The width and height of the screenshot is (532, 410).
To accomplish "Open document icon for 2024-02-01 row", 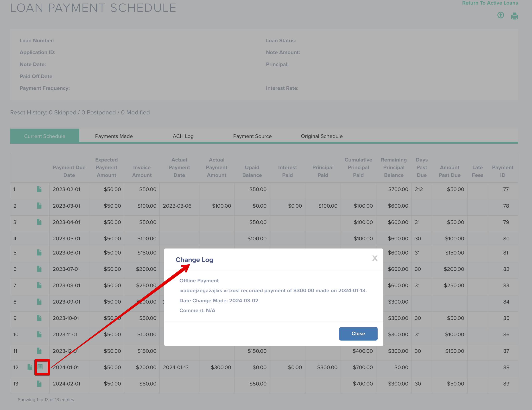I will click(x=39, y=384).
